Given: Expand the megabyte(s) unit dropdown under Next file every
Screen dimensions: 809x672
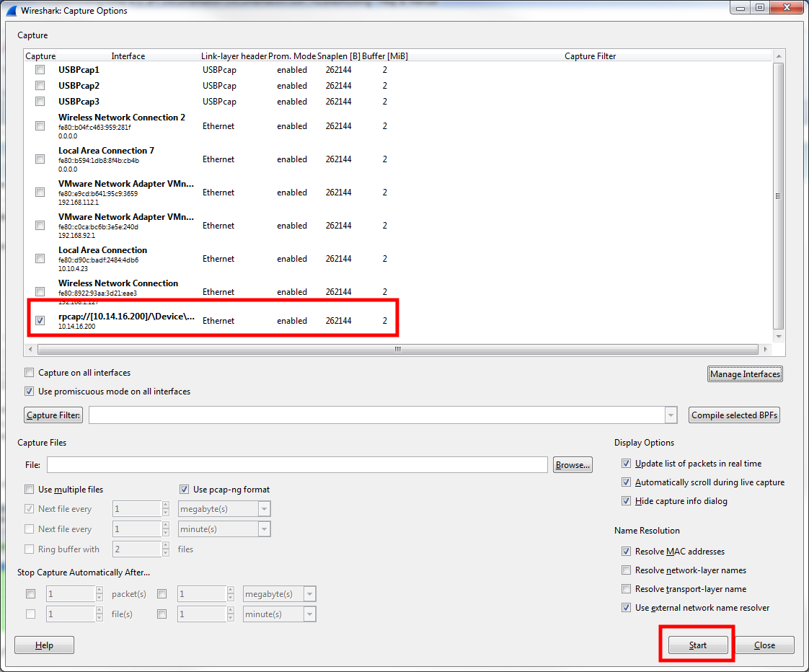Looking at the screenshot, I should point(264,509).
